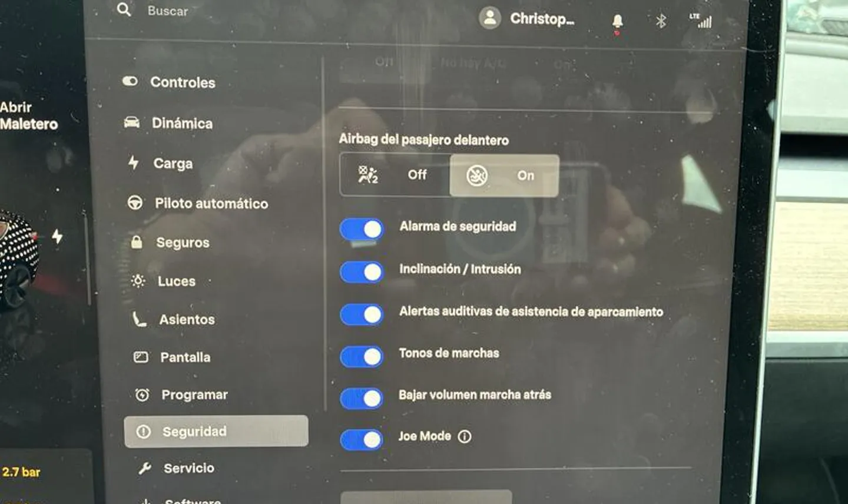Toggle Alarma de seguridad switch
Screen dimensions: 848x504
click(362, 229)
